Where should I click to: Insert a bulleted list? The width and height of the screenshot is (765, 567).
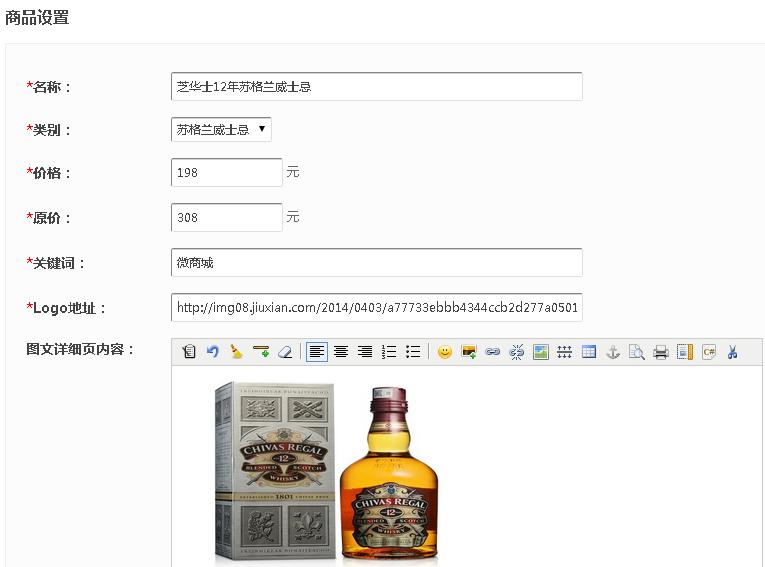coord(413,352)
